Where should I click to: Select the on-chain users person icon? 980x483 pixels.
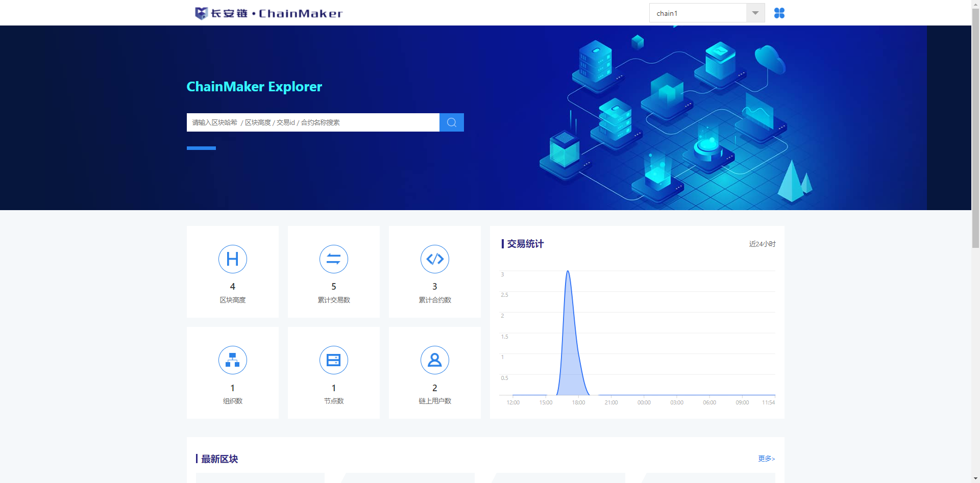435,360
